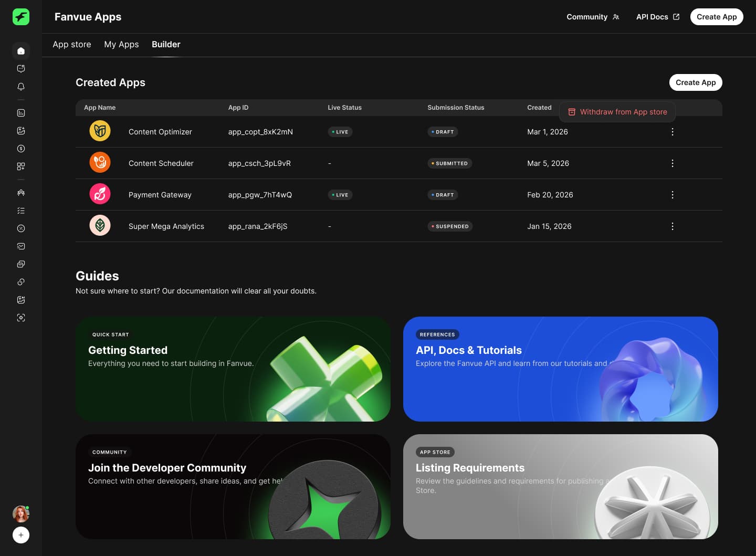Switch to the App store tab

(x=72, y=45)
